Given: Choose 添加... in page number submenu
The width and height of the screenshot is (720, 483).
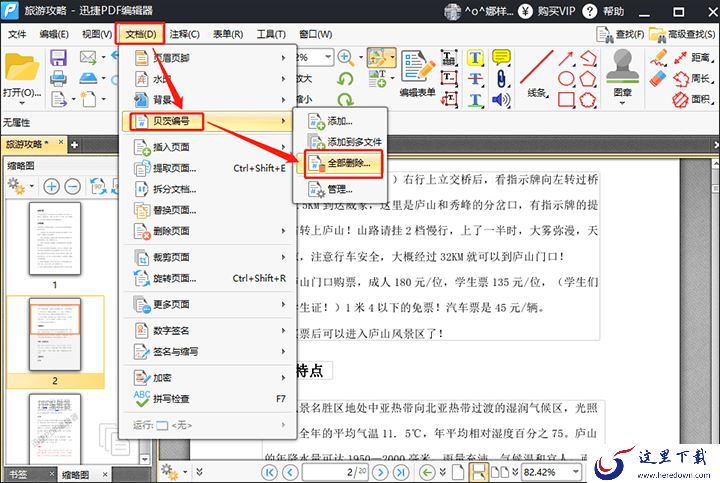Looking at the screenshot, I should click(340, 121).
